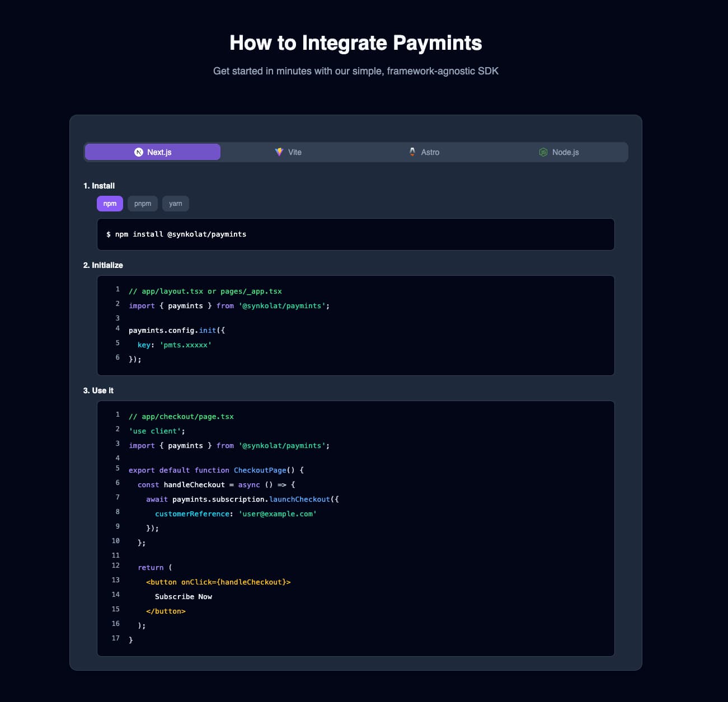Viewport: 728px width, 702px height.
Task: Switch install command to yarn
Action: pyautogui.click(x=176, y=204)
